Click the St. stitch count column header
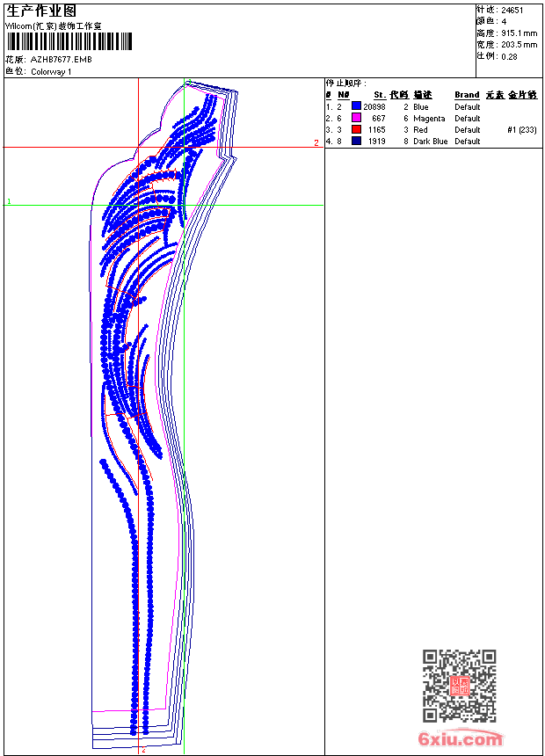 click(x=379, y=95)
